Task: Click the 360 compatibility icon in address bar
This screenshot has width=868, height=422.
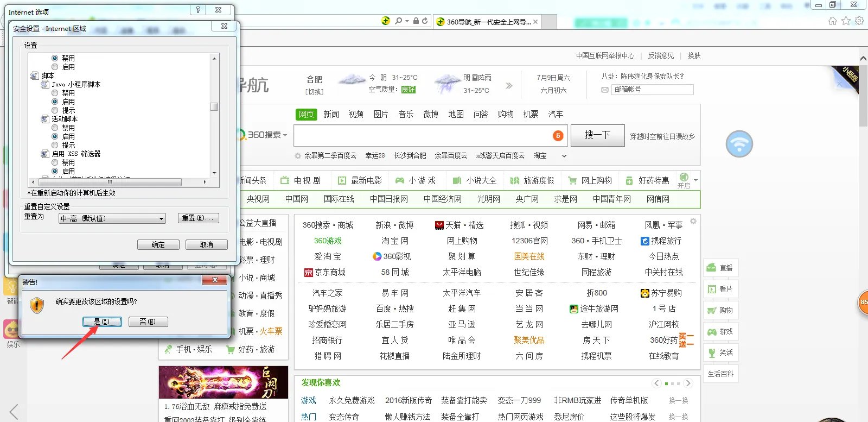Action: (386, 21)
